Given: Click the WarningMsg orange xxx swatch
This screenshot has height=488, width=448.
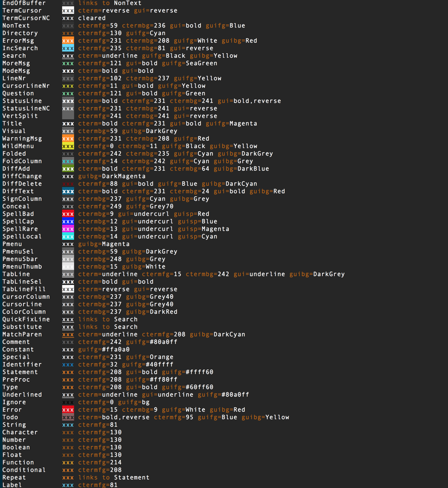Looking at the screenshot, I should pyautogui.click(x=68, y=138).
